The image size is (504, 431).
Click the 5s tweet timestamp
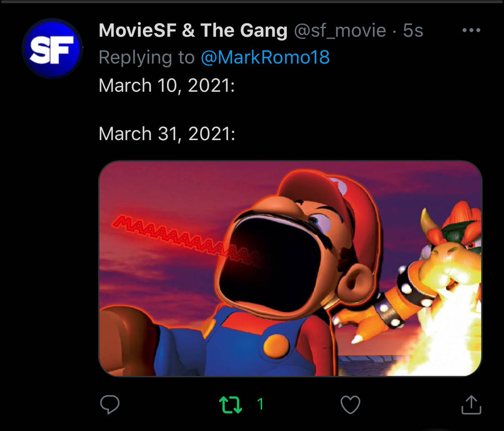[x=413, y=31]
